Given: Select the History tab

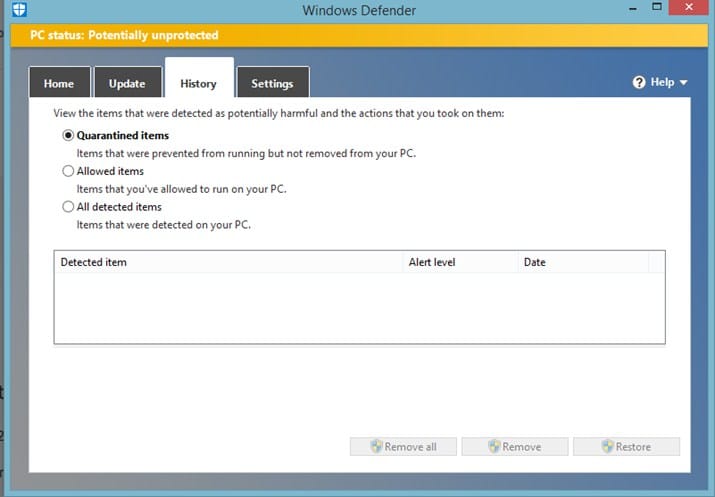Looking at the screenshot, I should [199, 78].
